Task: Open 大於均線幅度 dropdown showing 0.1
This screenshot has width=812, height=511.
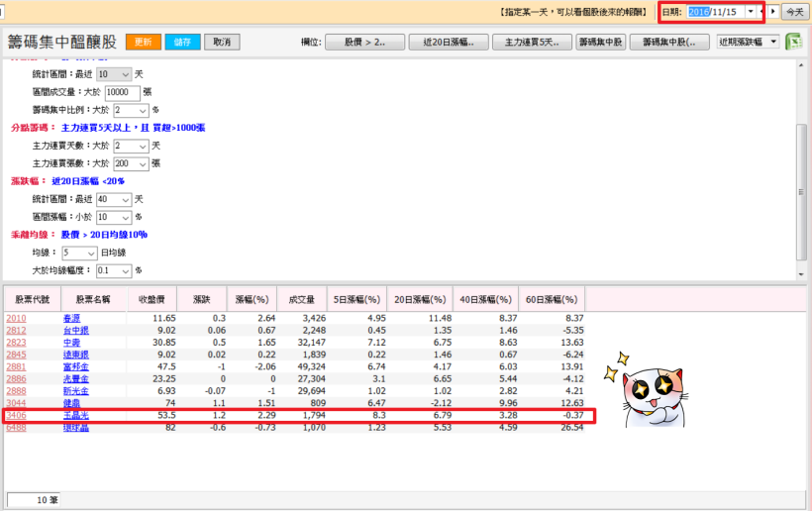Action: 114,270
